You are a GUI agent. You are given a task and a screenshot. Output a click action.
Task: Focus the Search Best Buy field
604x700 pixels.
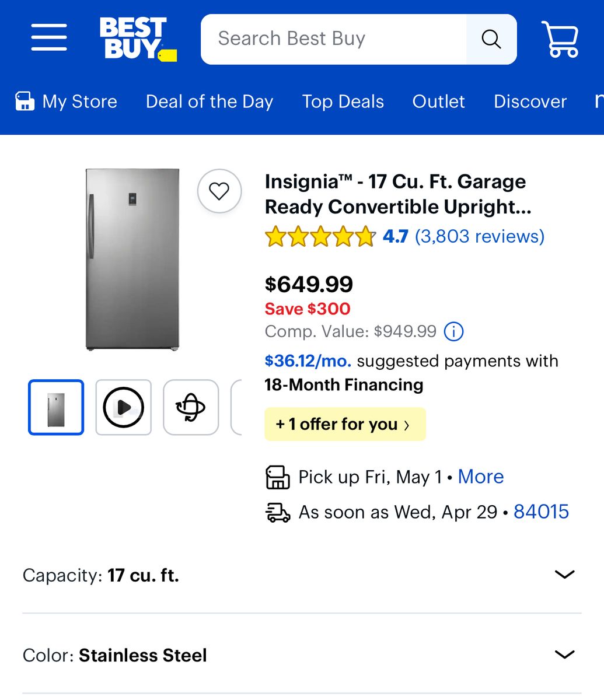(333, 39)
